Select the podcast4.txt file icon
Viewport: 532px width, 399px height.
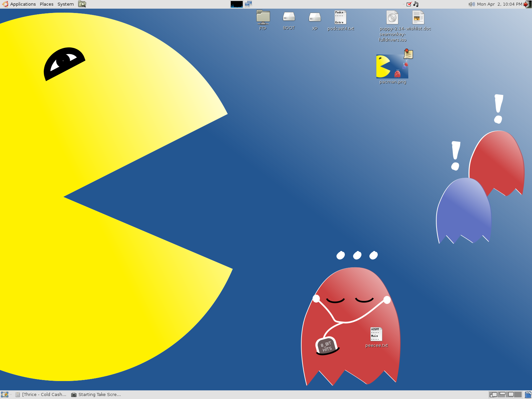point(340,17)
